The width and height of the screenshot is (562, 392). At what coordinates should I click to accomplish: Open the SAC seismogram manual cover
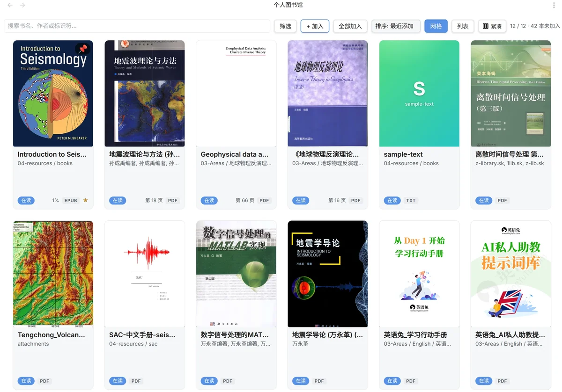point(145,274)
